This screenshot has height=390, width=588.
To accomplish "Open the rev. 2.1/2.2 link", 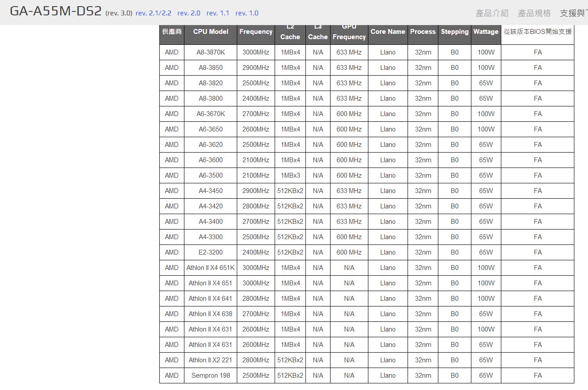I will coord(154,13).
